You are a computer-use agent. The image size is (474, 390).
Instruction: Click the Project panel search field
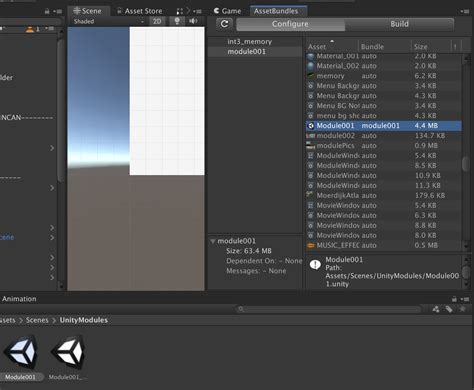[329, 309]
